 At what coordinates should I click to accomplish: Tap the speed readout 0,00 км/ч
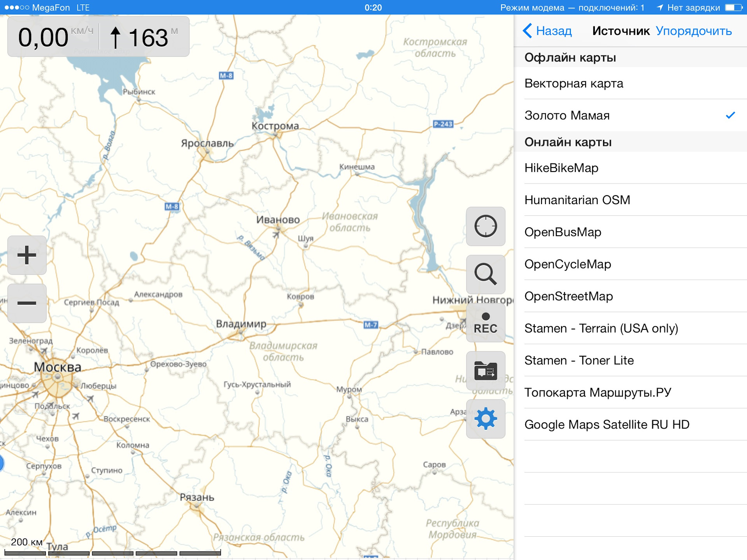click(x=55, y=37)
